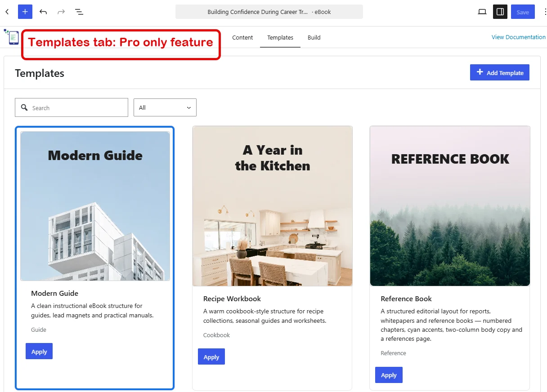This screenshot has width=547, height=392.
Task: Switch to laptop preview view icon
Action: (482, 12)
